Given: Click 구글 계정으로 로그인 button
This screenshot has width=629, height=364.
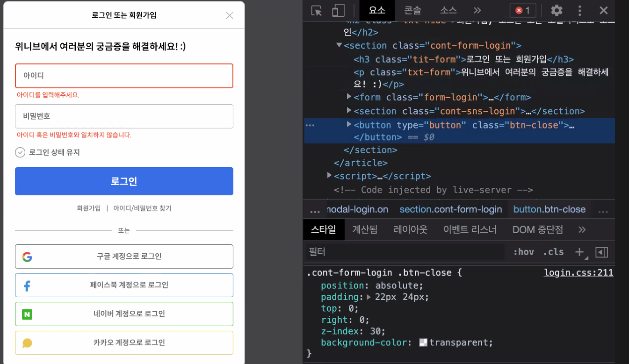Looking at the screenshot, I should coord(124,257).
